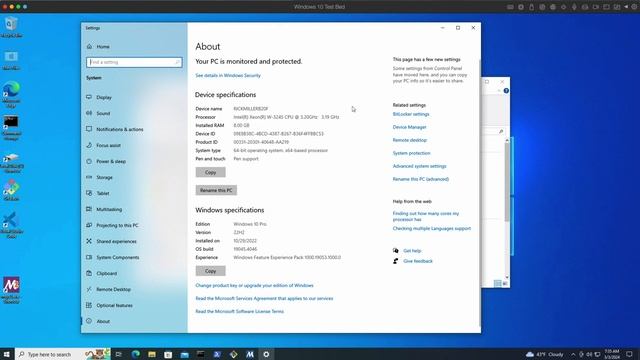Click the Focus assist moon icon
The width and height of the screenshot is (640, 360).
click(x=89, y=145)
